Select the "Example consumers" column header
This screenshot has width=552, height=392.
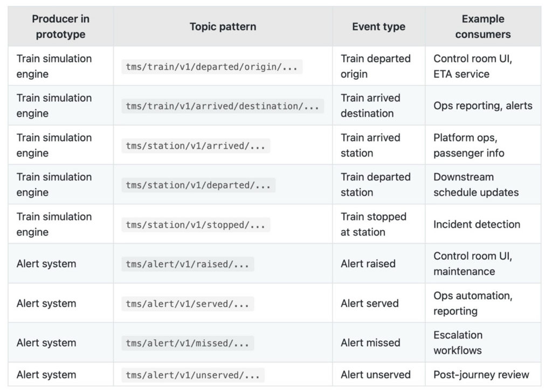point(482,26)
